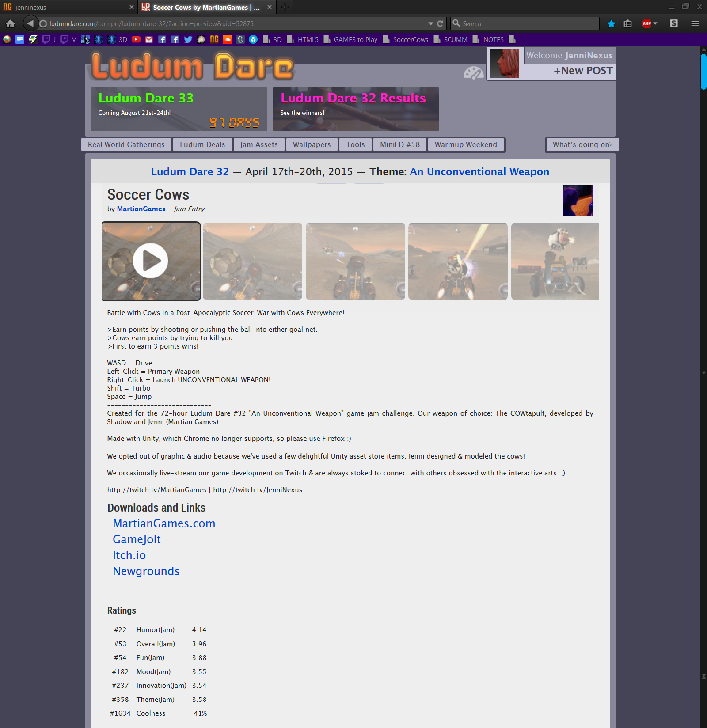Open the Newgrounds download link

(x=146, y=571)
